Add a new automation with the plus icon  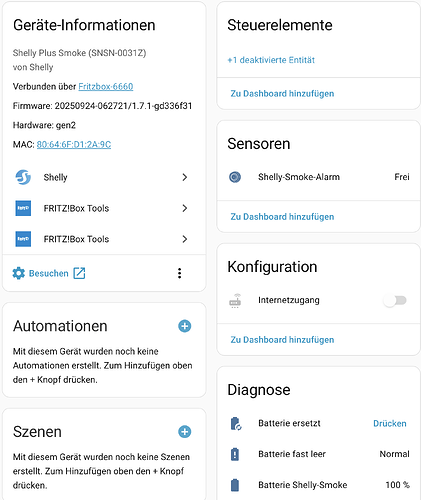tap(185, 326)
